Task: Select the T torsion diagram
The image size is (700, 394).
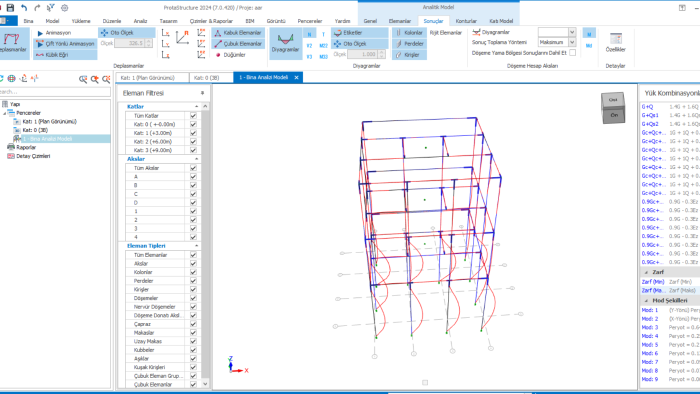Action: coord(324,34)
